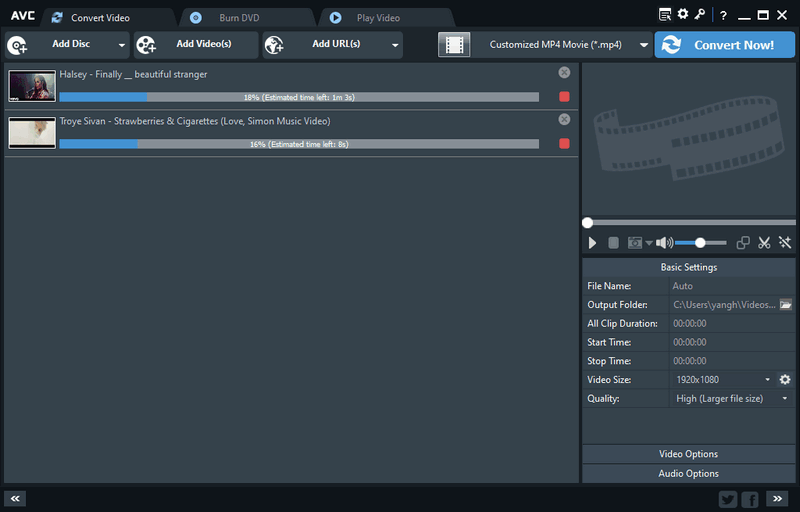Click the Start Time value
Image resolution: width=800 pixels, height=512 pixels.
[x=690, y=342]
